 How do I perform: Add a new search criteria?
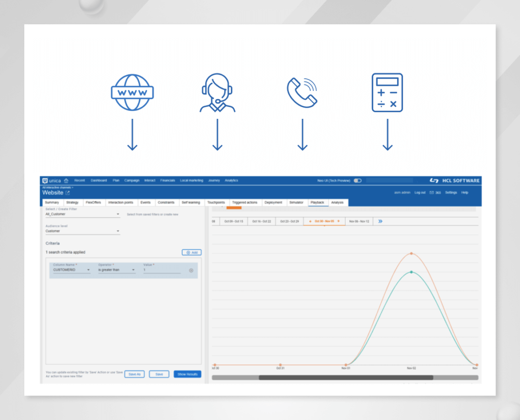point(191,252)
